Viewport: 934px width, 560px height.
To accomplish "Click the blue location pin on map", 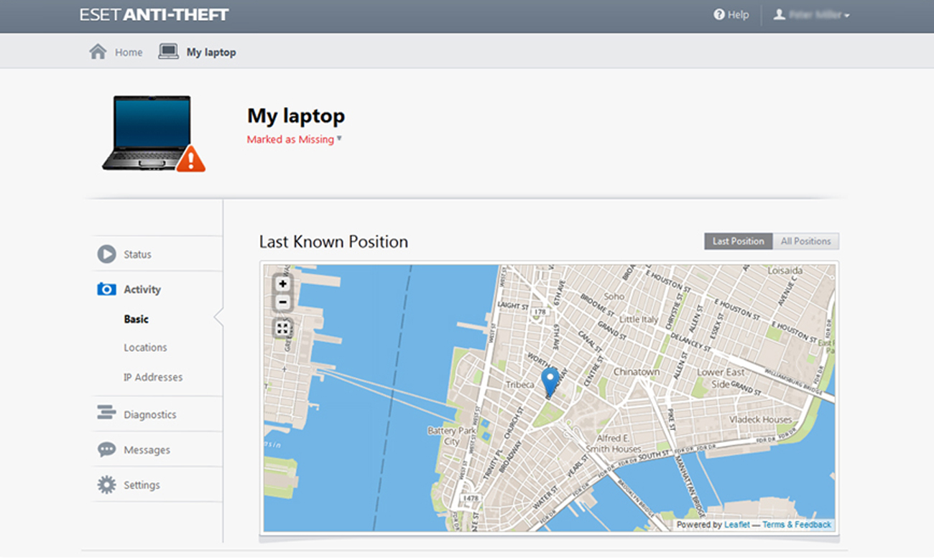I will click(550, 383).
